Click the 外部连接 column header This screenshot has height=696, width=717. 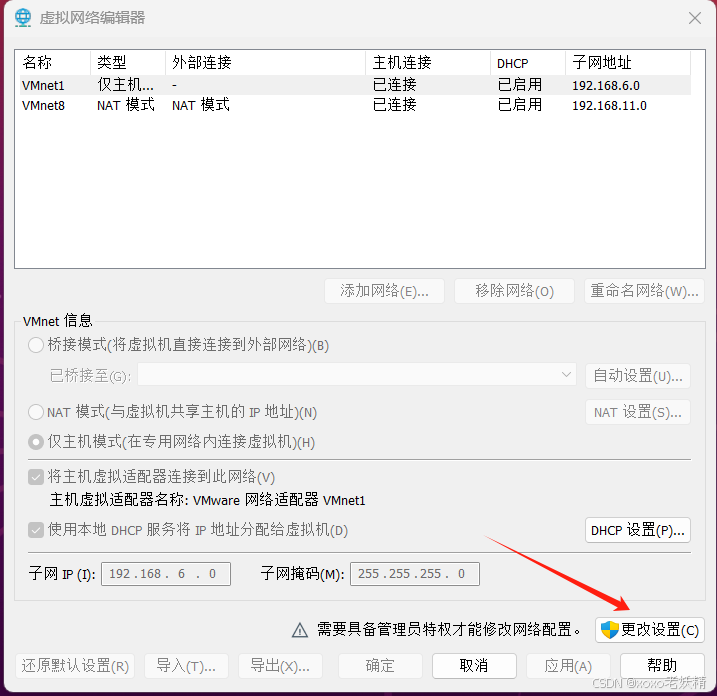coord(265,63)
